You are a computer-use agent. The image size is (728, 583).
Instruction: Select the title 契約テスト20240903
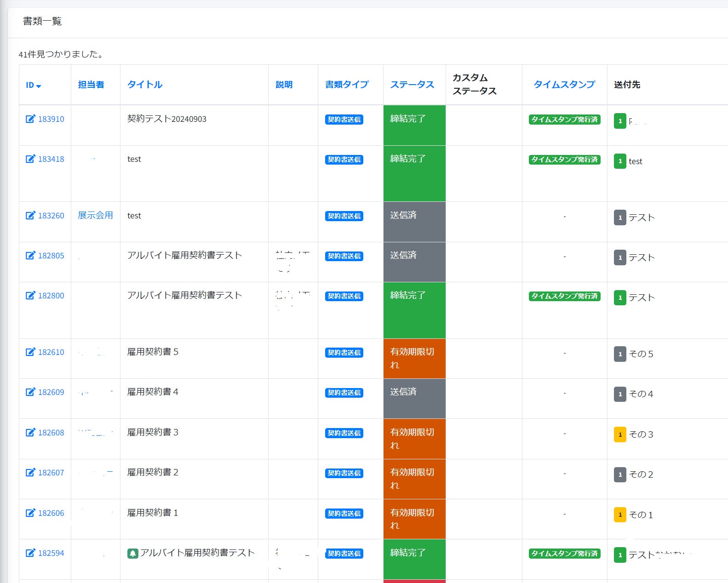point(167,119)
